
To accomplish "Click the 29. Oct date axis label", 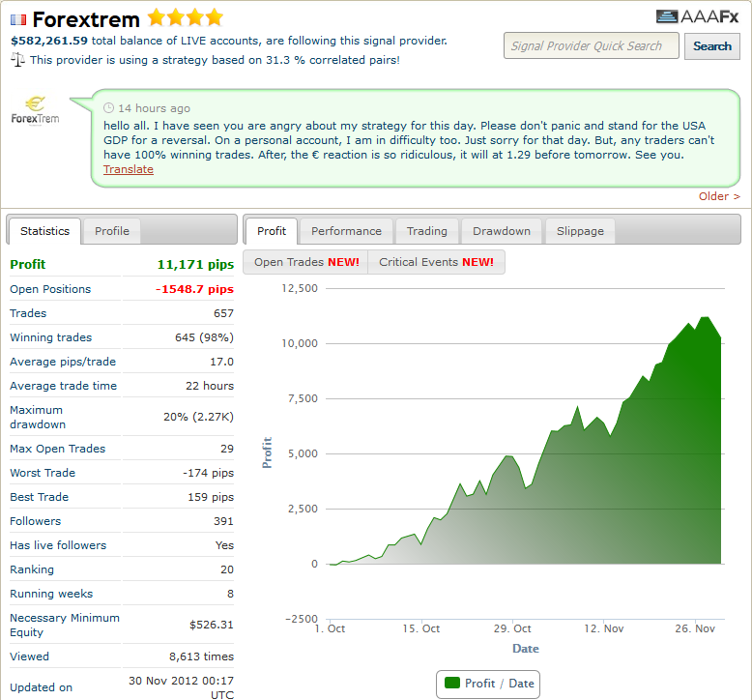I will [512, 628].
